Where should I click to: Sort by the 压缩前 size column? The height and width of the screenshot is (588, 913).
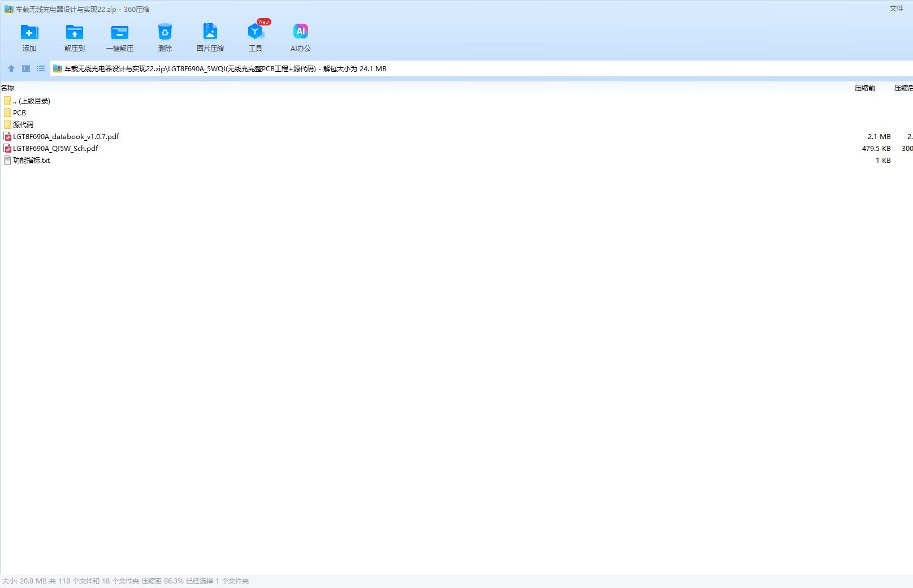click(x=864, y=88)
